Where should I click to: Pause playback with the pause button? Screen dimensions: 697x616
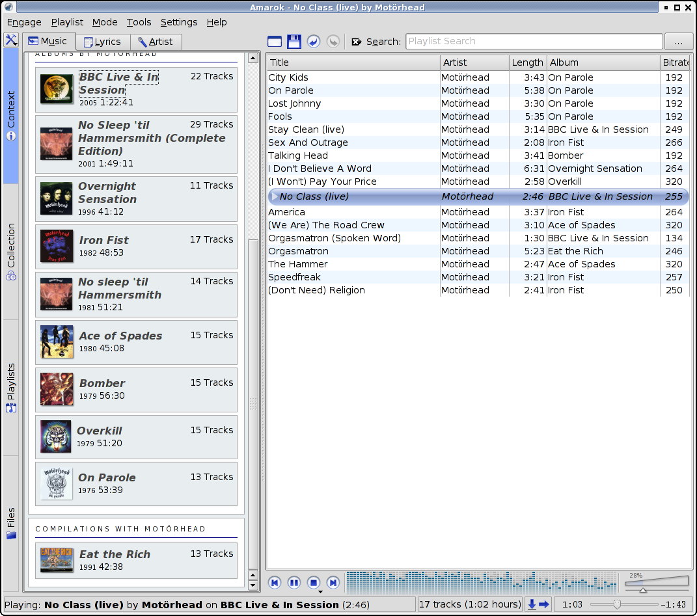click(294, 582)
